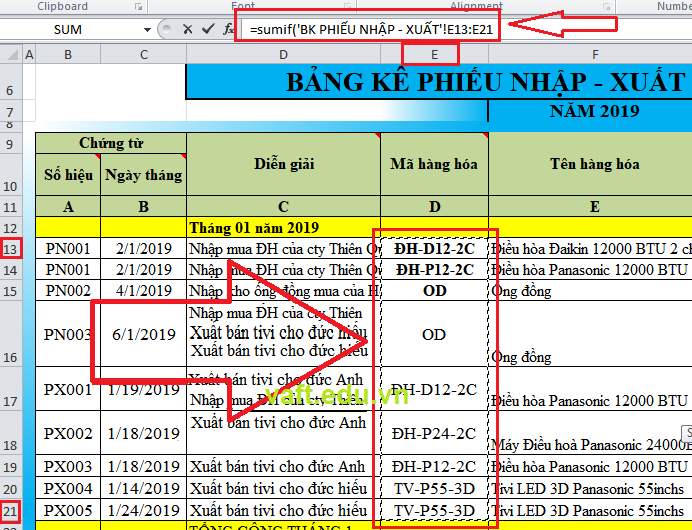Click PX005 cell
This screenshot has height=530, width=692.
tap(68, 511)
